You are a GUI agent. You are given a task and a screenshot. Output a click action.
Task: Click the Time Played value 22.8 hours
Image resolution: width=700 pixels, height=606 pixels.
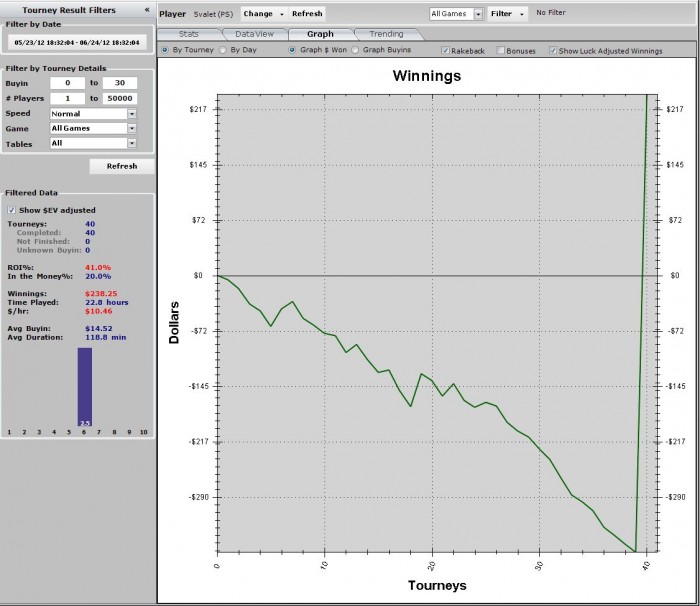[x=107, y=302]
